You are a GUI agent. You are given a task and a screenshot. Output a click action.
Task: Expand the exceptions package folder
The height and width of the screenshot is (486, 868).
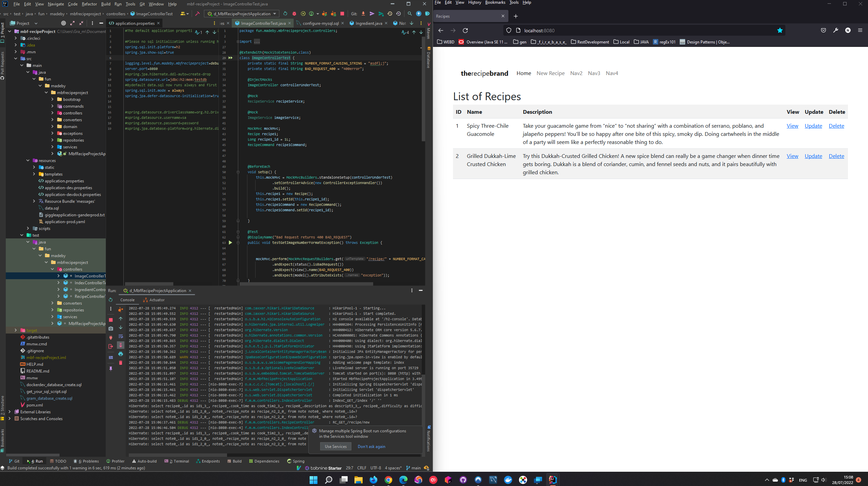click(x=52, y=133)
